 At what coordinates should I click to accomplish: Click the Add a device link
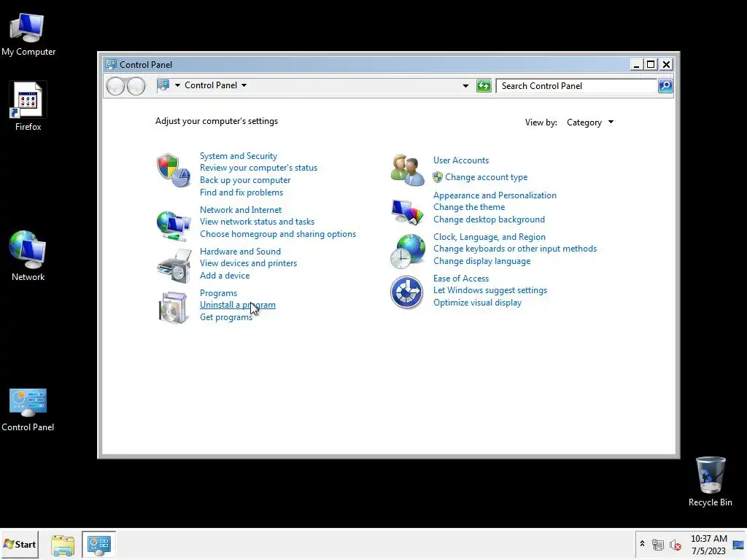(225, 275)
